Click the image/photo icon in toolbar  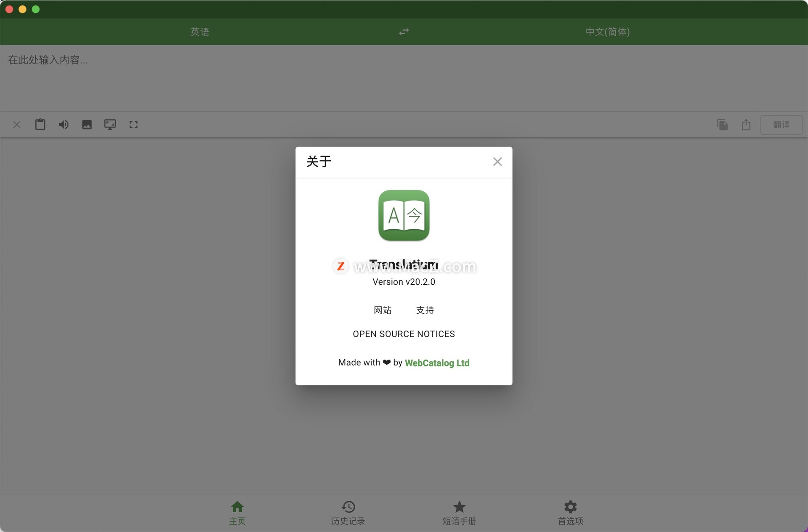tap(88, 124)
